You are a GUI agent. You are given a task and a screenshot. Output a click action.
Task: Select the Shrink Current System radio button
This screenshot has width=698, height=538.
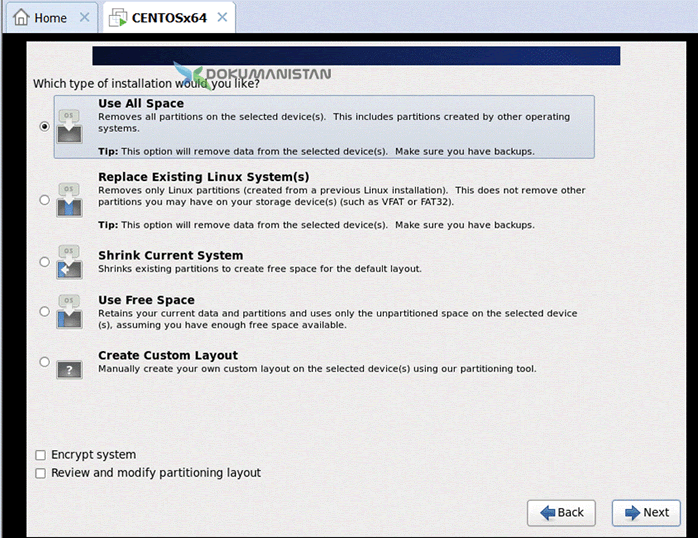44,262
